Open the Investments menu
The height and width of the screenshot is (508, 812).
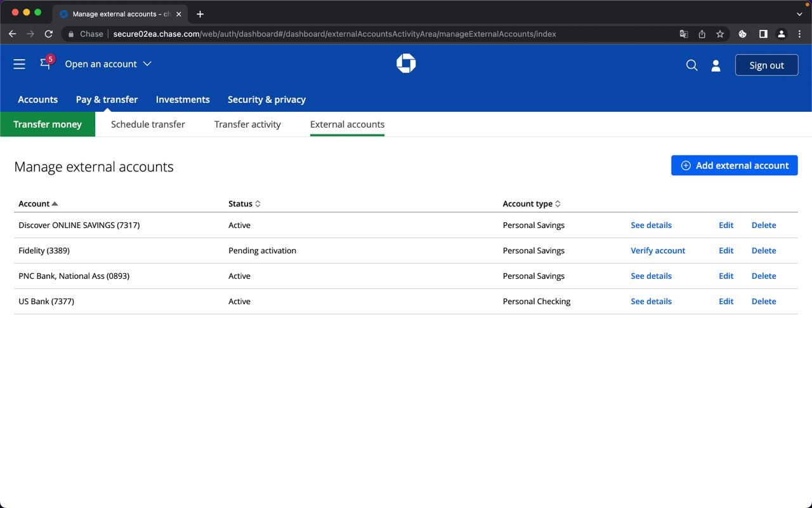click(x=183, y=100)
